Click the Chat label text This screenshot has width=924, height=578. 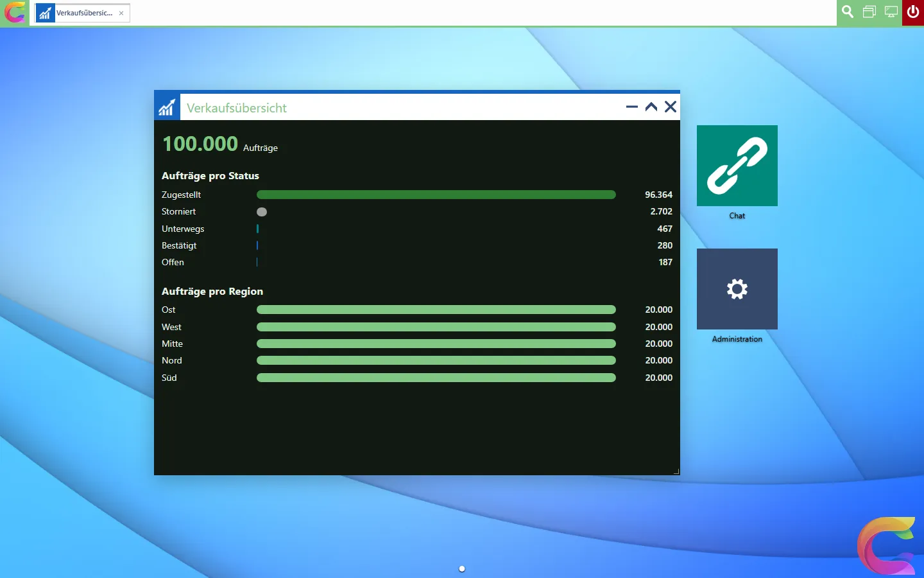pos(737,216)
